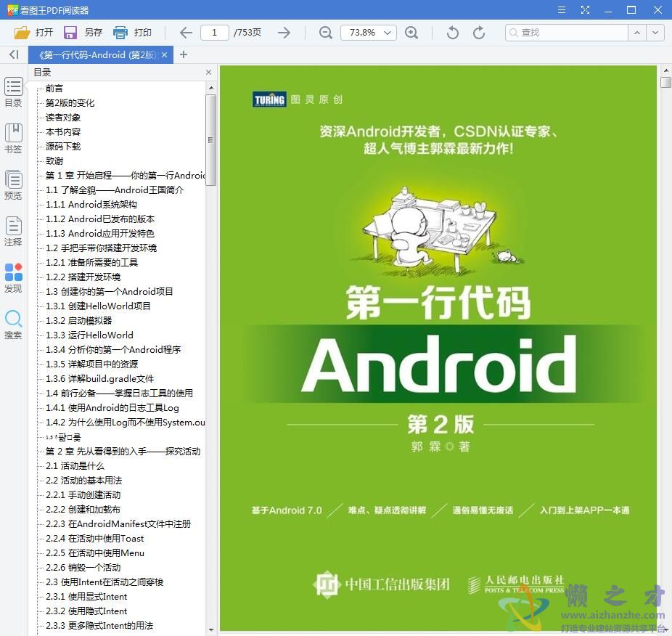The image size is (672, 636).
Task: Toggle fullscreen mode from the title bar
Action: coord(583,9)
